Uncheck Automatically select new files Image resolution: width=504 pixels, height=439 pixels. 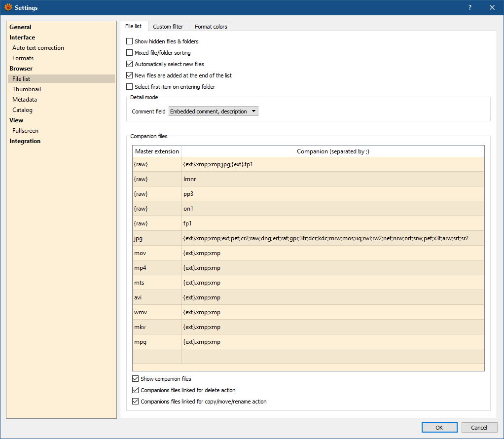coord(130,64)
